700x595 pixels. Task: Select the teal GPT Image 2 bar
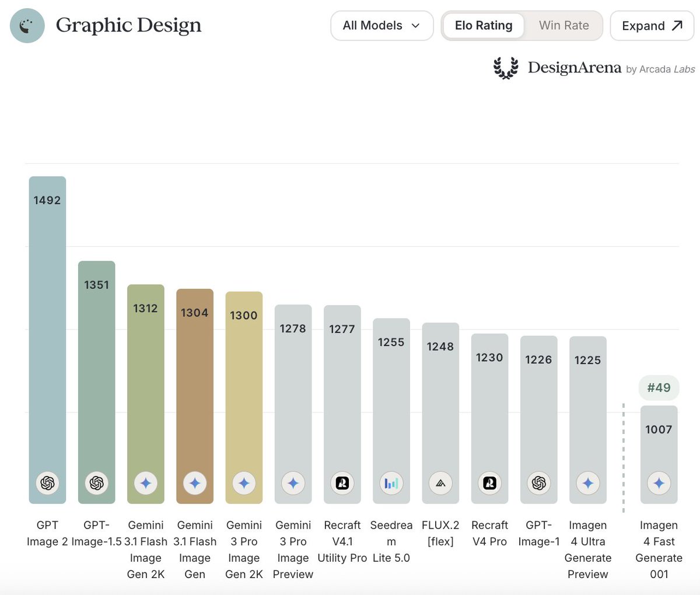click(48, 339)
